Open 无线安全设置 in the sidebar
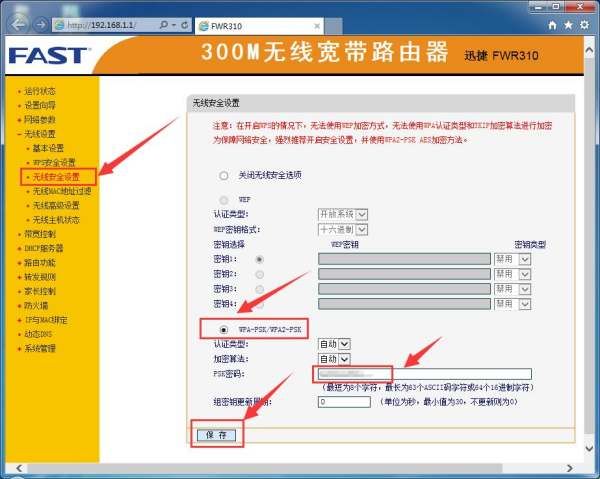 (x=56, y=177)
